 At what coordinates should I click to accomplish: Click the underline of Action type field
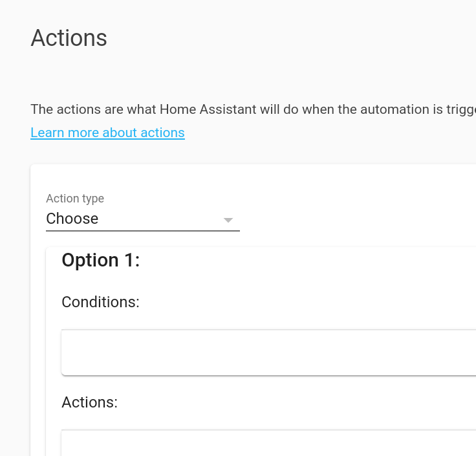click(142, 230)
